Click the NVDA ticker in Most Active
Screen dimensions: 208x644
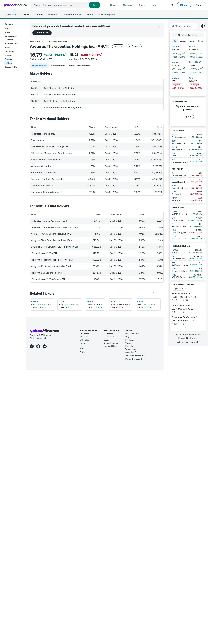(174, 212)
